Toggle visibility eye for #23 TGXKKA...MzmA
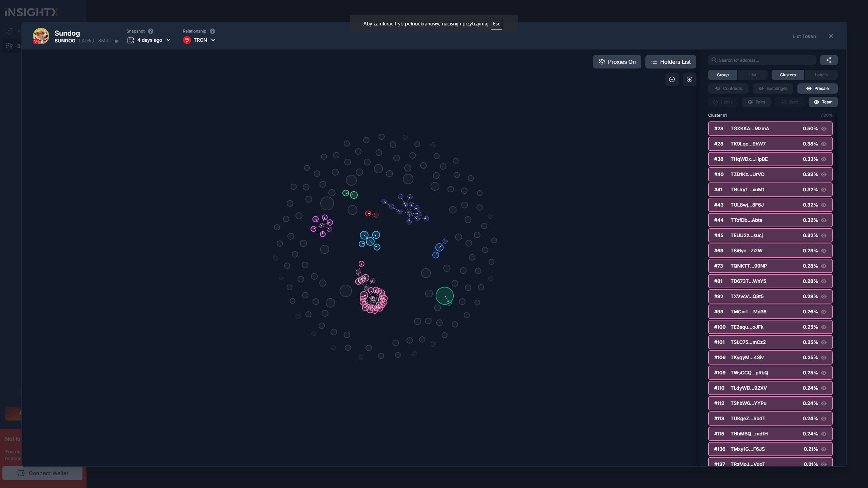Viewport: 868px width, 488px height. coord(824,129)
